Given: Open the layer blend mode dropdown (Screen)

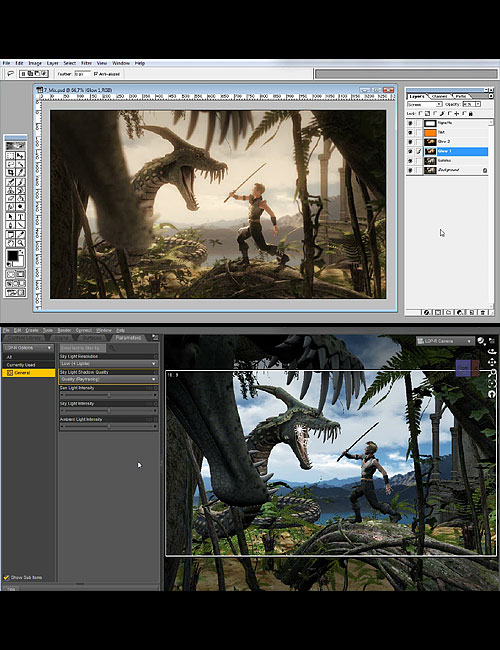Looking at the screenshot, I should pos(425,104).
